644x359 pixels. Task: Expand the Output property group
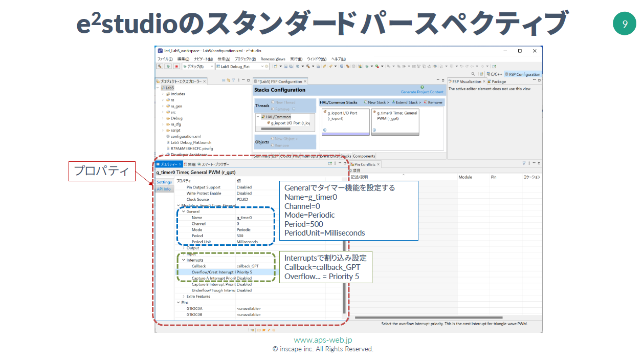[183, 248]
